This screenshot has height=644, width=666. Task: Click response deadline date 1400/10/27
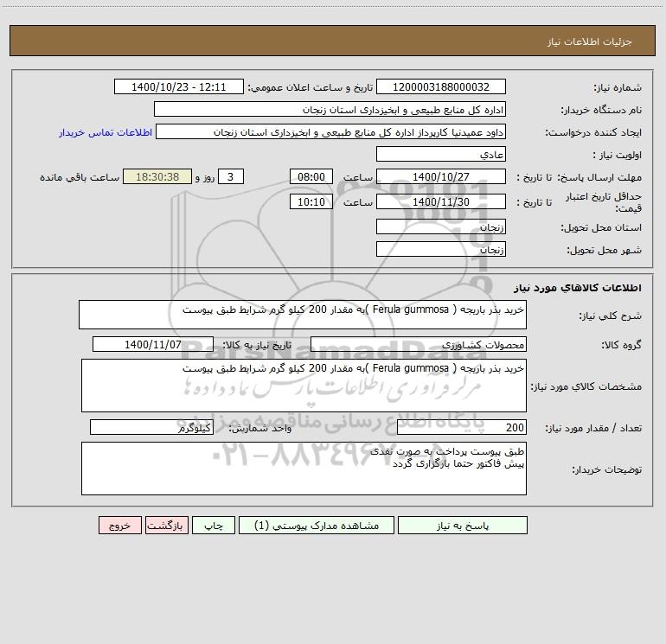pyautogui.click(x=441, y=176)
